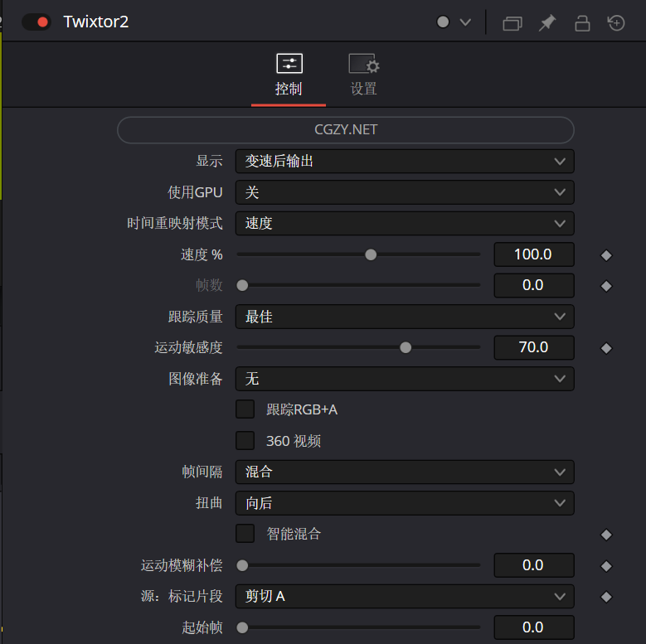Click the 速度 % label

(202, 254)
